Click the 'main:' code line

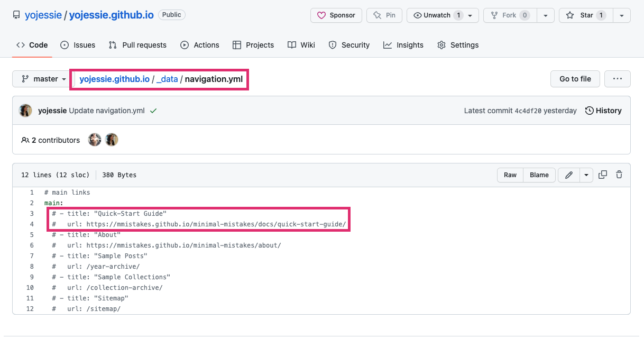[54, 203]
